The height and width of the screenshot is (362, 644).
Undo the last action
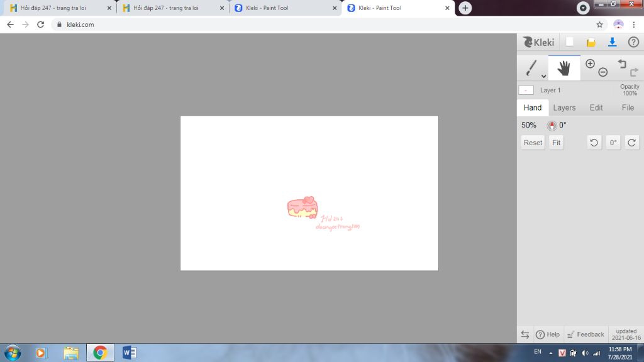click(622, 63)
